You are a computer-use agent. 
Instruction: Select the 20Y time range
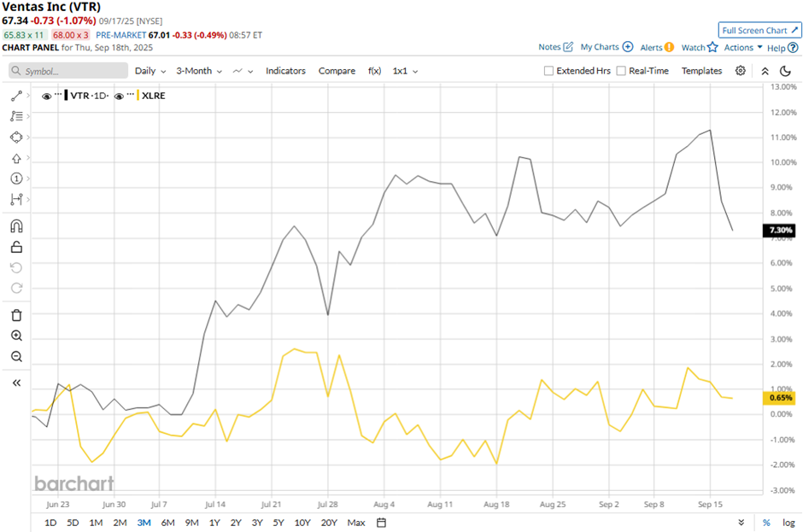(329, 523)
